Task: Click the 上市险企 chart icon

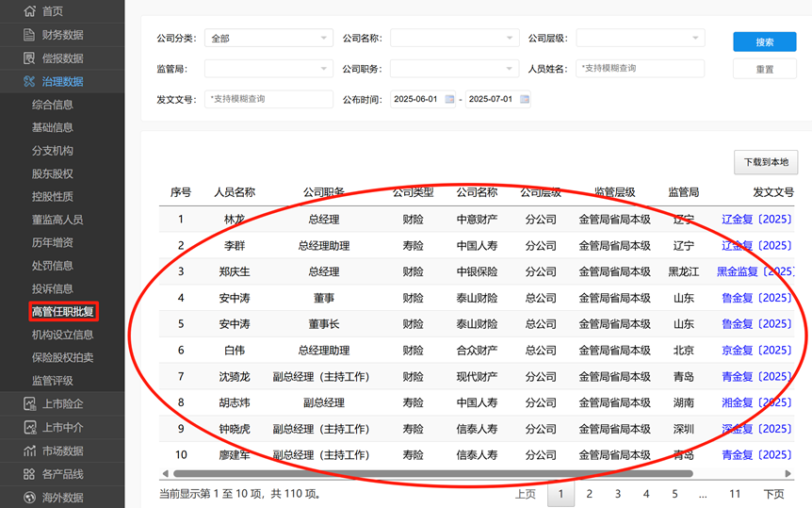Action: click(x=29, y=404)
